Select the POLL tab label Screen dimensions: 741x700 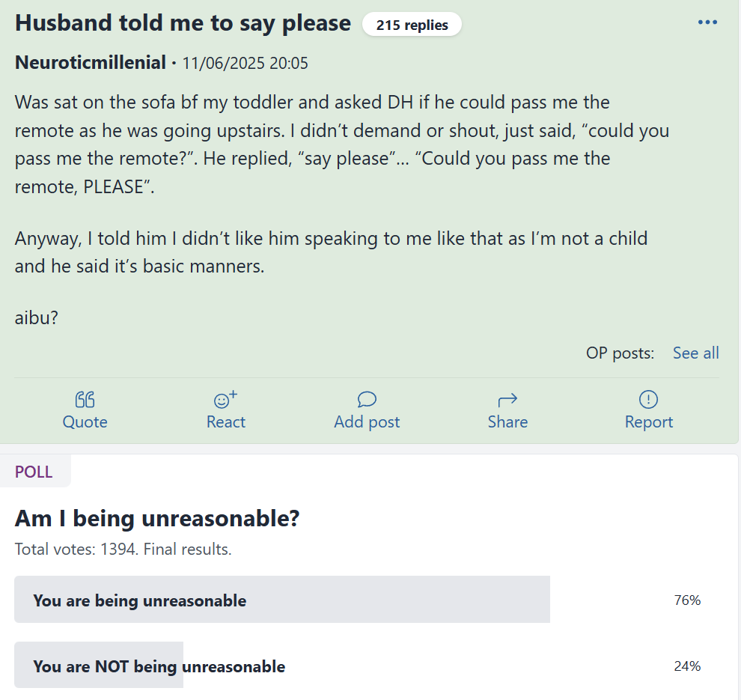(x=34, y=472)
